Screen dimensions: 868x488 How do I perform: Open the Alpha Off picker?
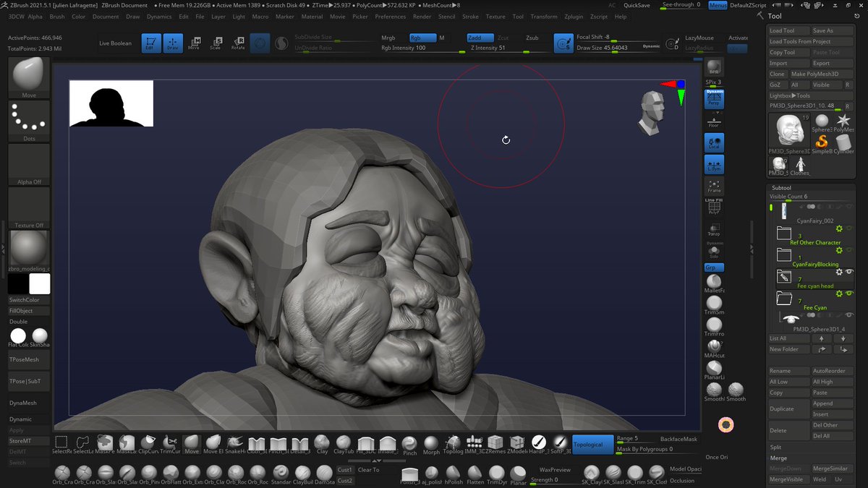click(29, 165)
